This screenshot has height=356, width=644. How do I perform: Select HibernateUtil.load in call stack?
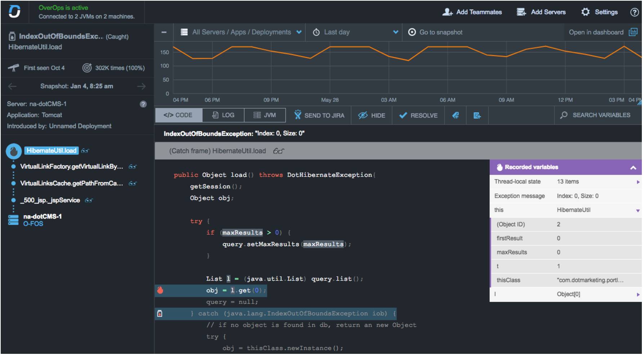click(x=52, y=151)
